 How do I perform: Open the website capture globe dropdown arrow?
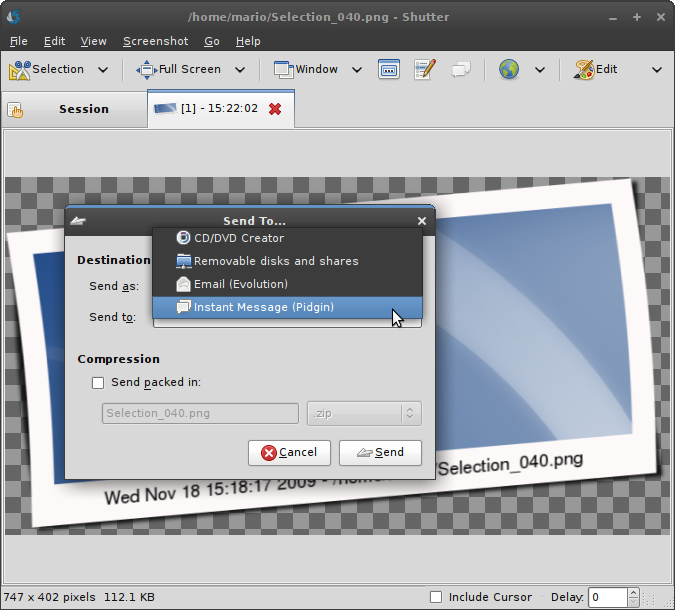pos(540,70)
